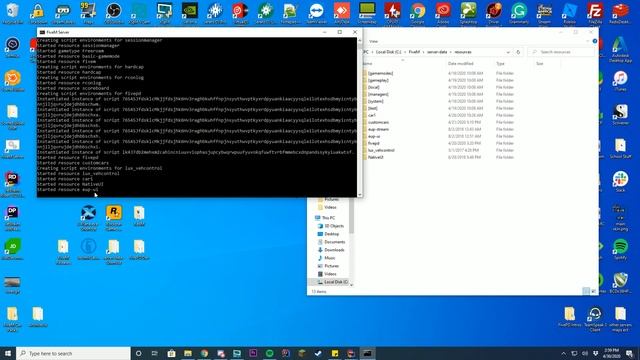The width and height of the screenshot is (640, 360).
Task: Click the Windows Start button
Action: click(8, 353)
